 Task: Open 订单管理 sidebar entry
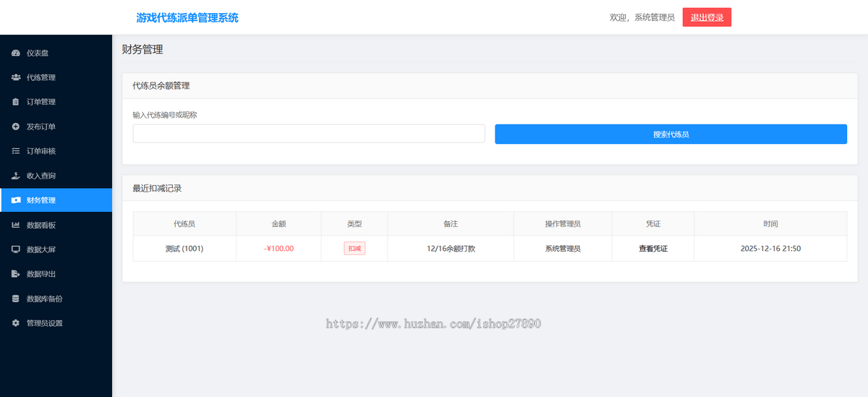click(x=56, y=102)
